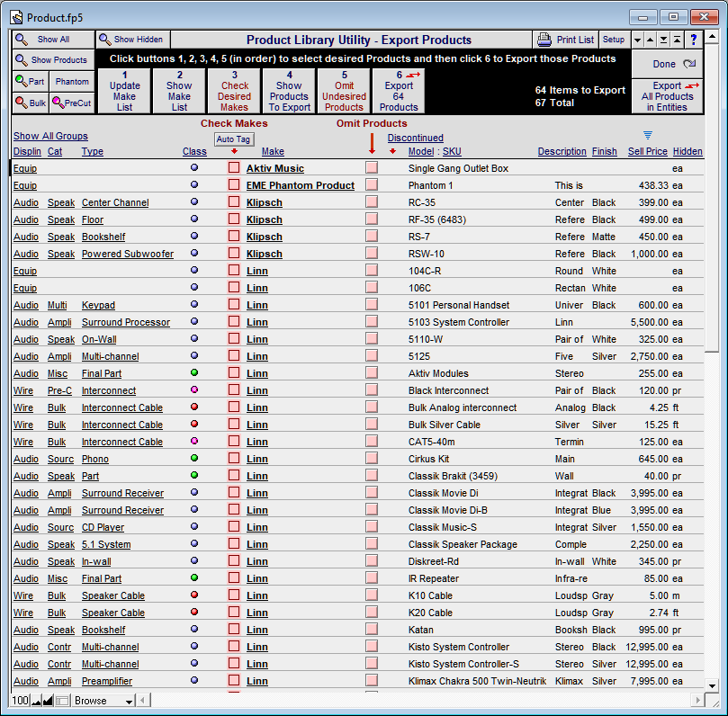Toggle the status area control icon

(x=62, y=701)
